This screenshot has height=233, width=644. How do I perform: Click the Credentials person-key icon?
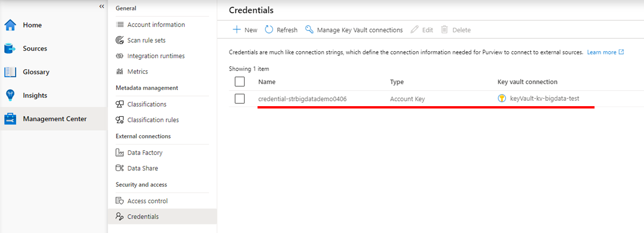120,217
